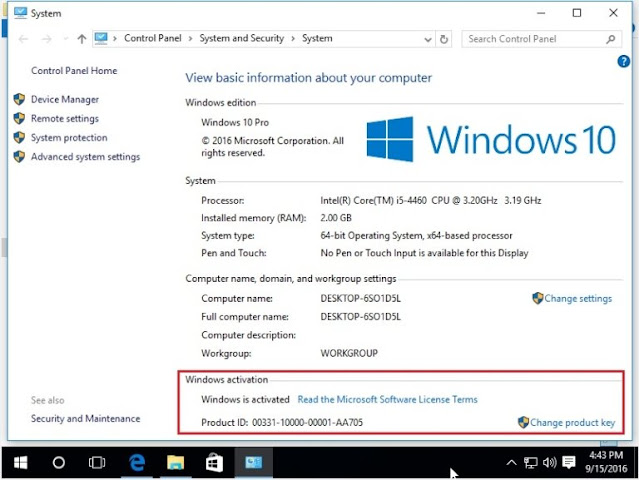639x480 pixels.
Task: Click System and Security breadcrumb
Action: tap(242, 38)
